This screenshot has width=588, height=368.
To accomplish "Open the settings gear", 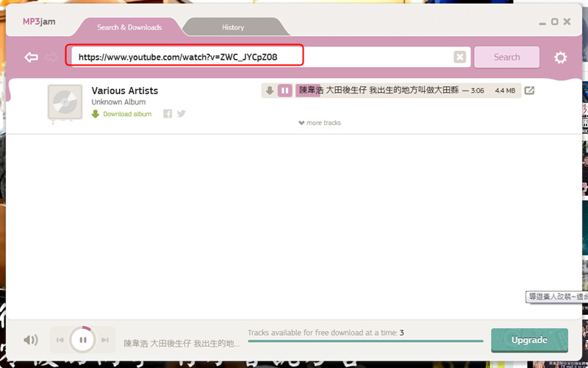I will click(560, 57).
